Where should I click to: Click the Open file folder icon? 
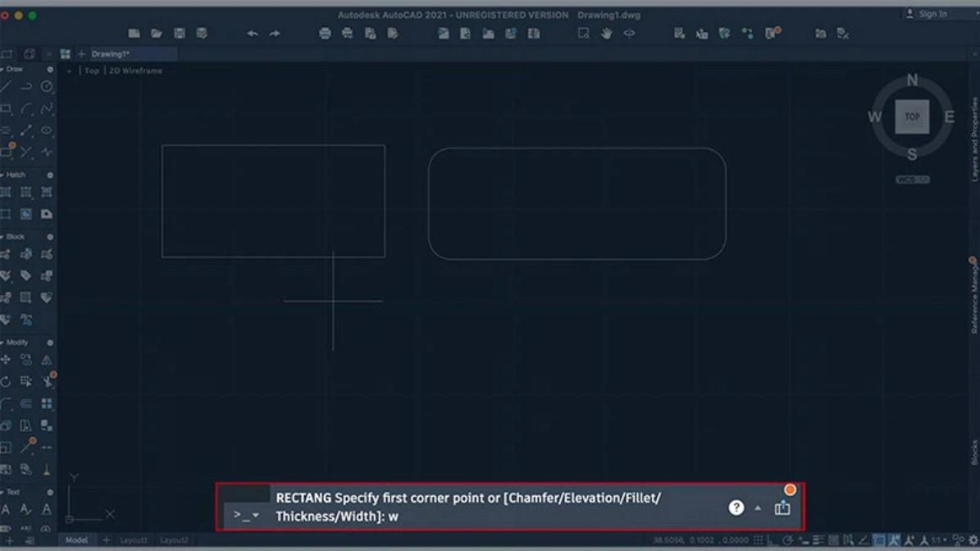point(157,33)
